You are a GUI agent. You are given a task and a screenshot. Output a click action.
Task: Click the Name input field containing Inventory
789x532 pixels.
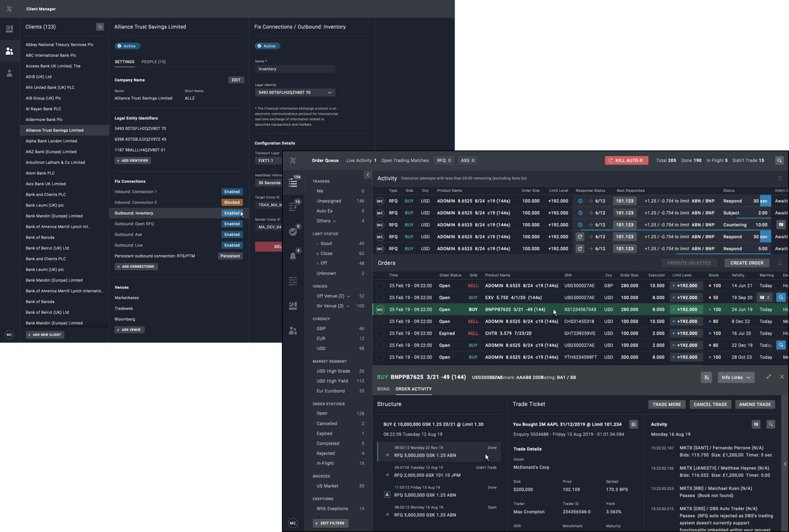(x=295, y=69)
